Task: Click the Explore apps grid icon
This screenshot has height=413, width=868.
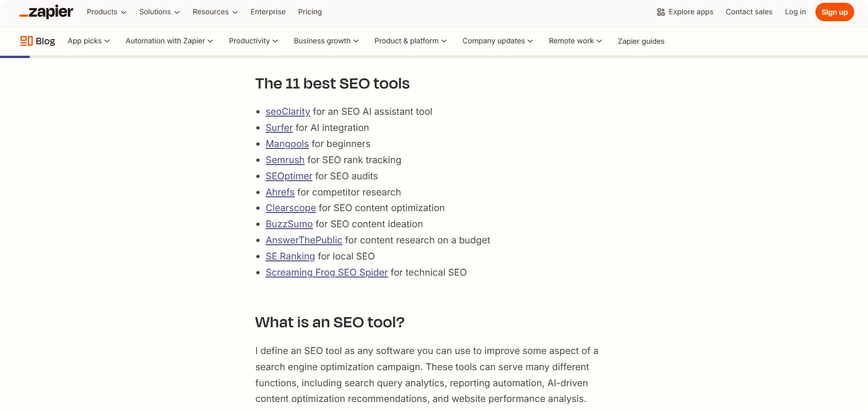Action: [x=661, y=12]
